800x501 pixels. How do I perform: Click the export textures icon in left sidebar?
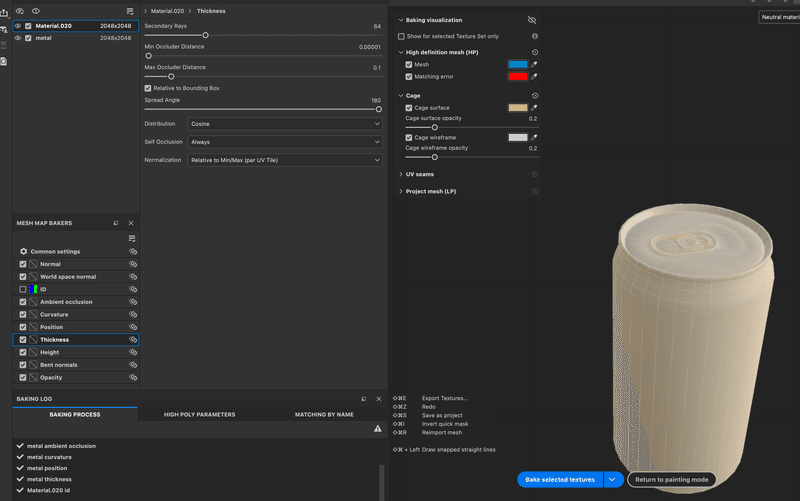[4, 13]
